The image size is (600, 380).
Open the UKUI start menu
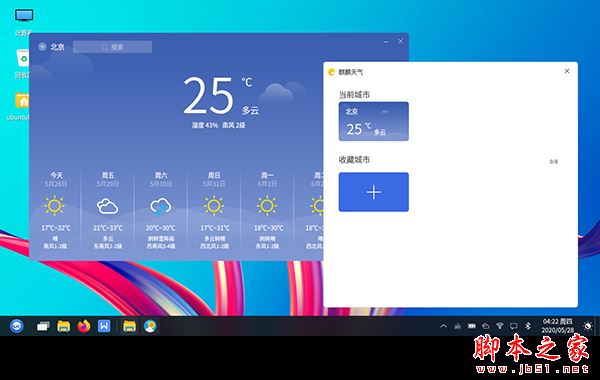click(x=16, y=326)
